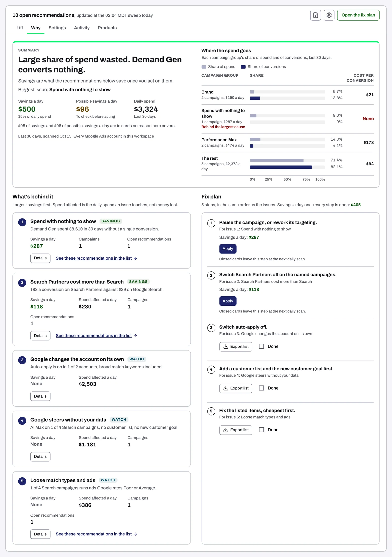Image resolution: width=392 pixels, height=557 pixels.
Task: Check Done for Switch auto-apply off
Action: click(261, 346)
